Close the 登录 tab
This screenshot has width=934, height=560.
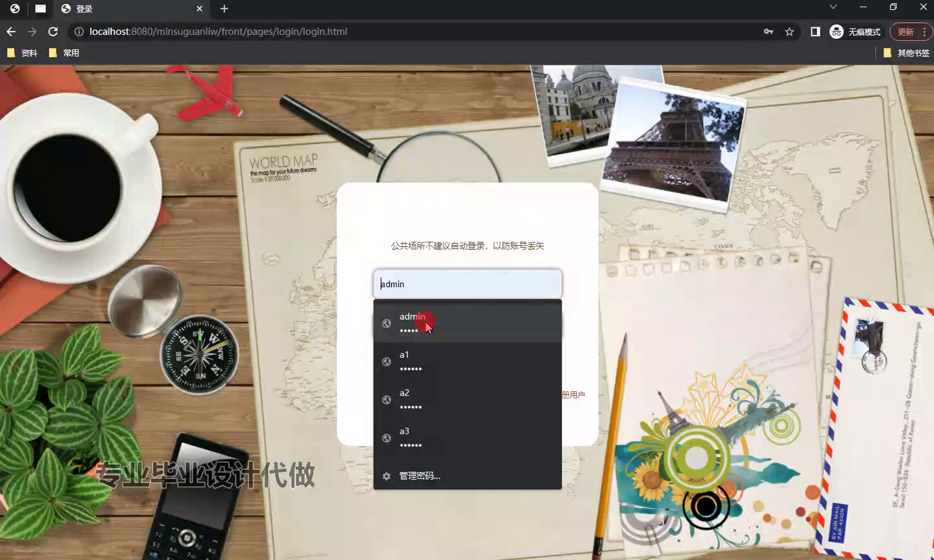199,8
